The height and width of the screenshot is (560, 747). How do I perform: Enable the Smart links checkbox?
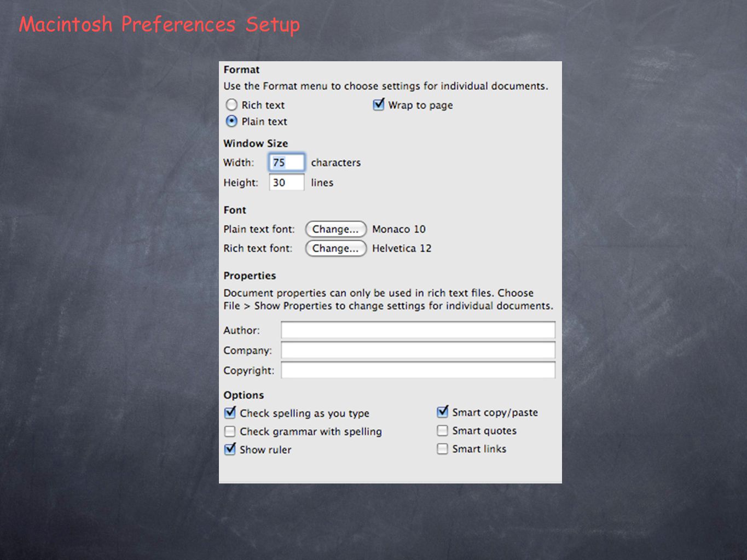click(x=442, y=448)
